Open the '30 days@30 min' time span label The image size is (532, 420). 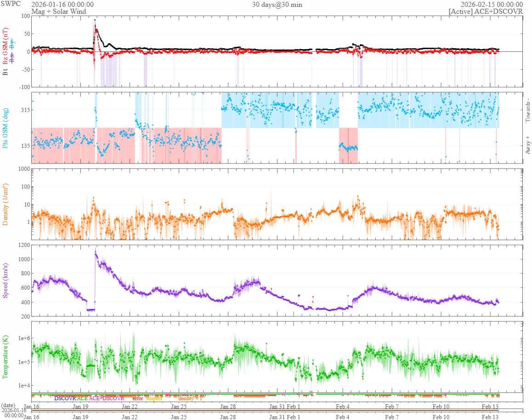click(x=277, y=5)
